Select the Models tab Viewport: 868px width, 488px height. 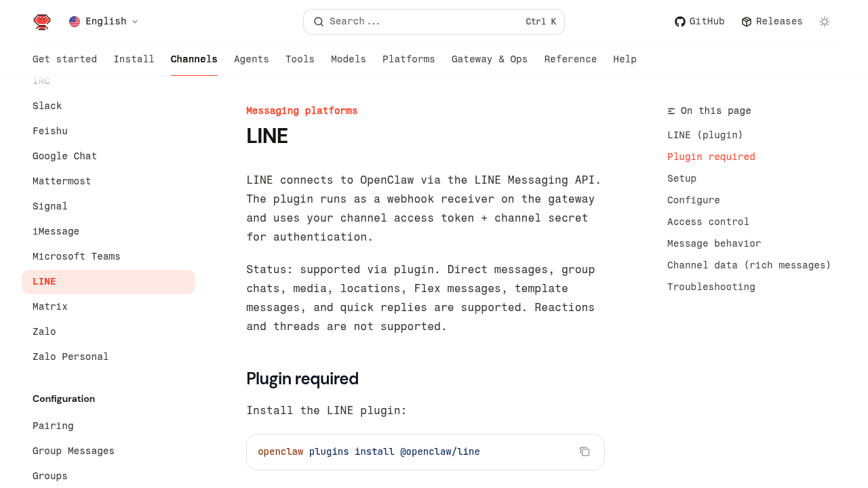click(349, 60)
